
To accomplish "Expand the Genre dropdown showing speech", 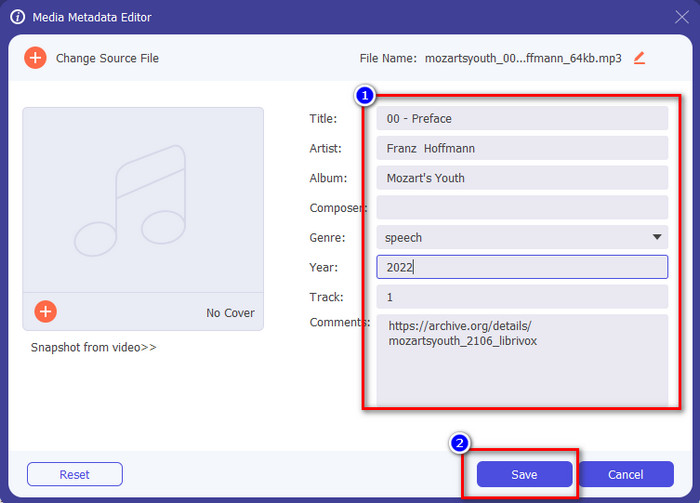I will 657,238.
